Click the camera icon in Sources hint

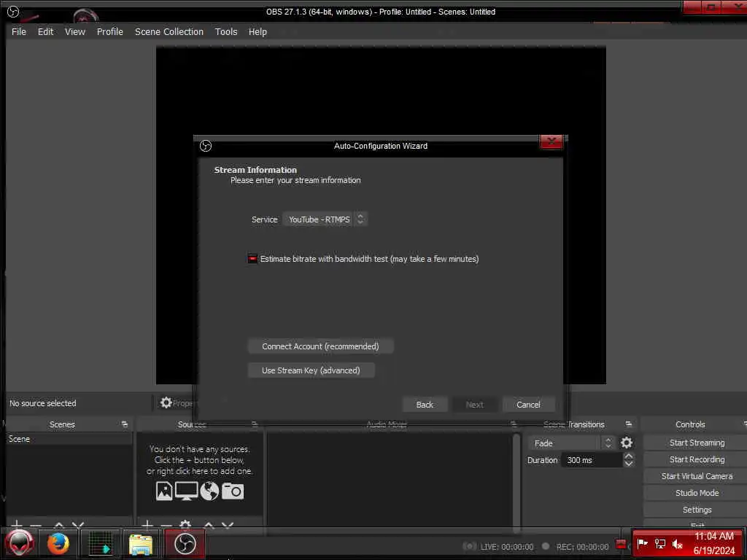pyautogui.click(x=233, y=491)
